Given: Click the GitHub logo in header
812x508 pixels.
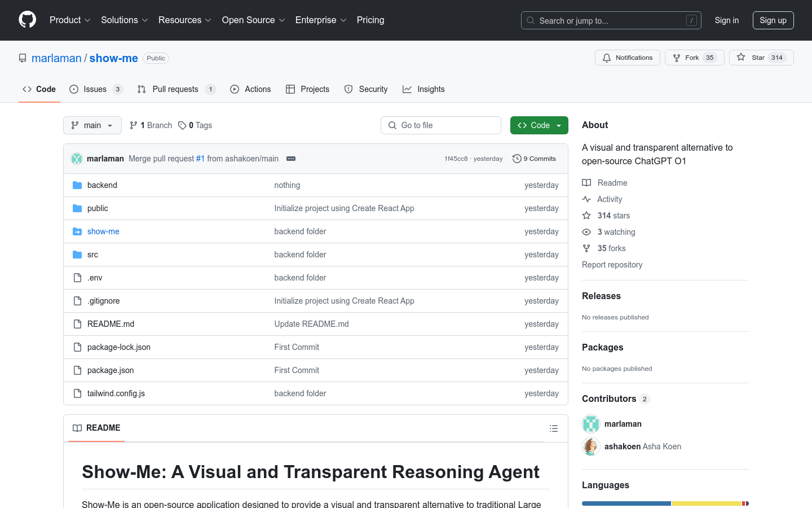Looking at the screenshot, I should point(27,20).
